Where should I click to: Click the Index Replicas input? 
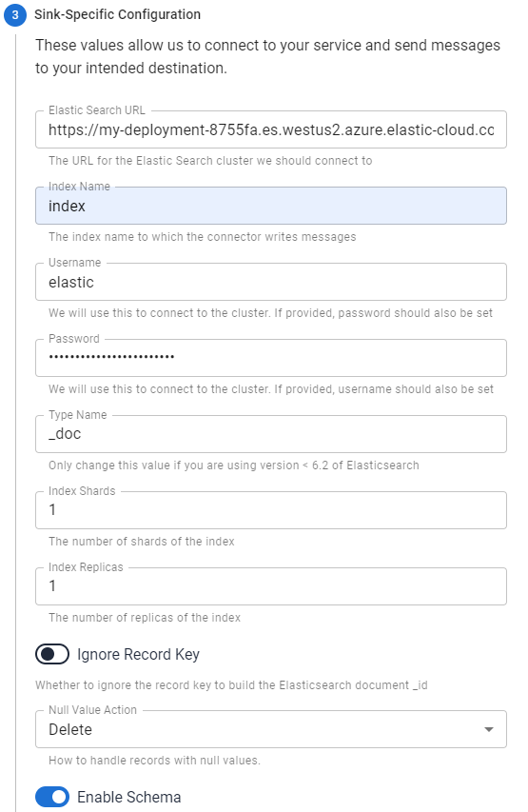pos(271,586)
